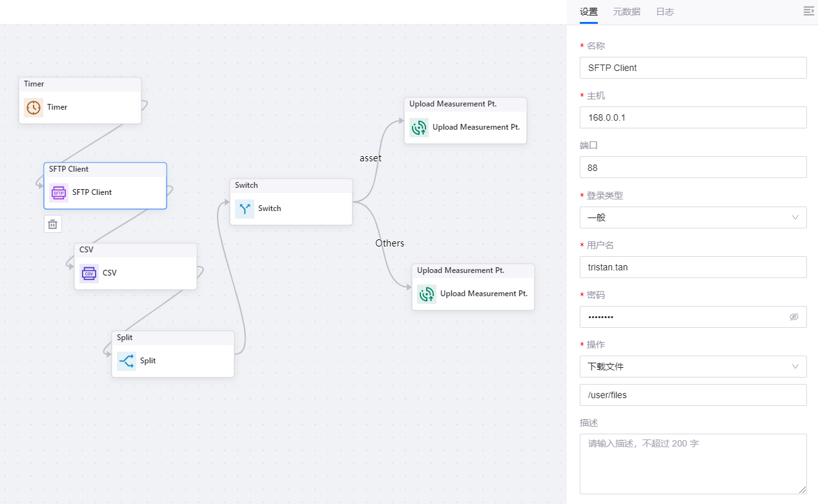The width and height of the screenshot is (818, 504).
Task: Click the CSV node icon
Action: pyautogui.click(x=89, y=273)
